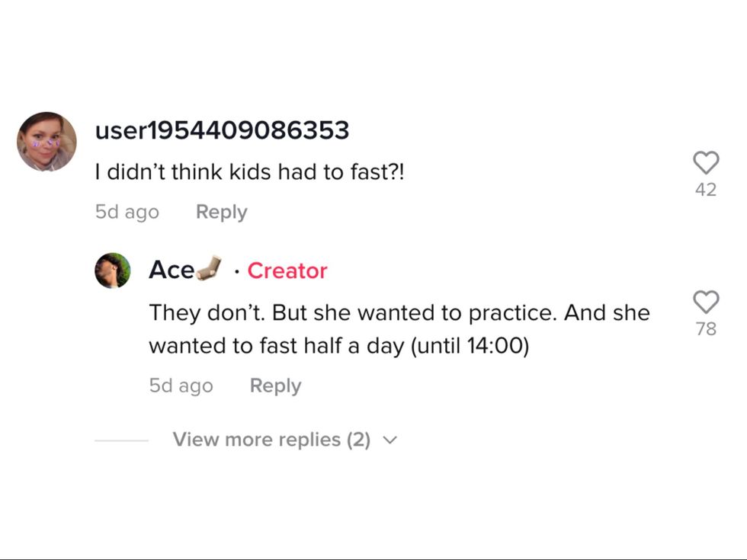Image resolution: width=747 pixels, height=560 pixels.
Task: Open Ace's profile avatar
Action: coord(113,270)
